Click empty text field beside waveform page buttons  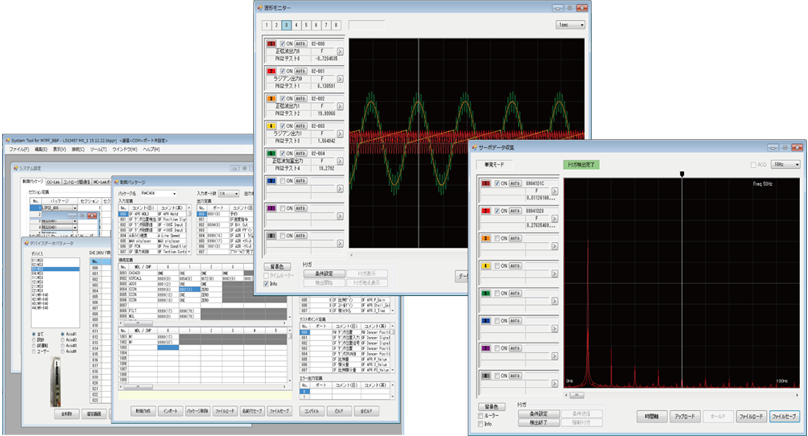tap(367, 25)
